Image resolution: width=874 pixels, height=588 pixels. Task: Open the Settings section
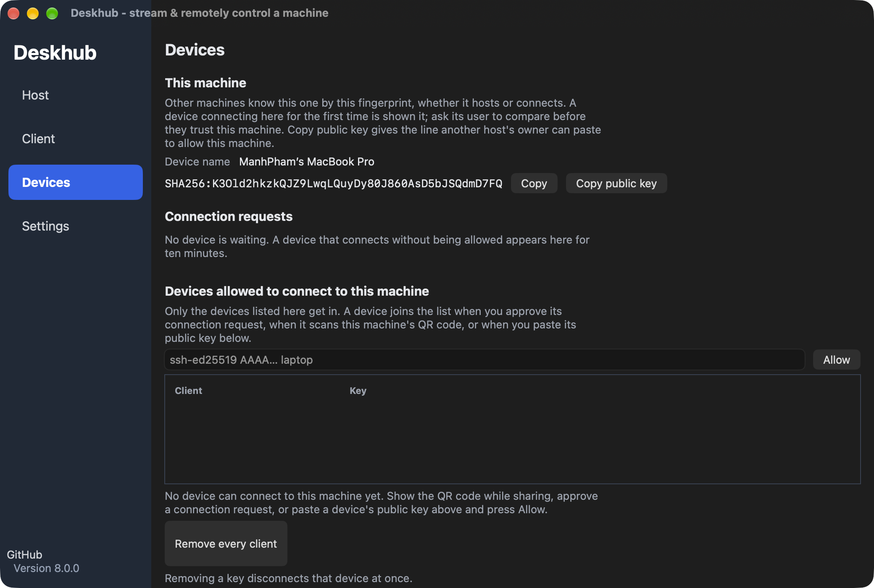pyautogui.click(x=76, y=226)
